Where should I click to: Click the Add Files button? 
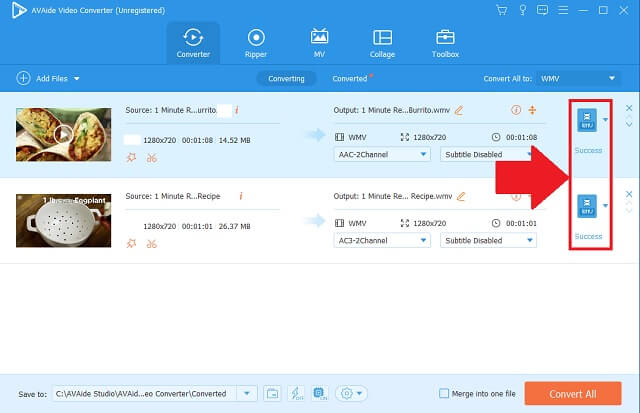42,78
